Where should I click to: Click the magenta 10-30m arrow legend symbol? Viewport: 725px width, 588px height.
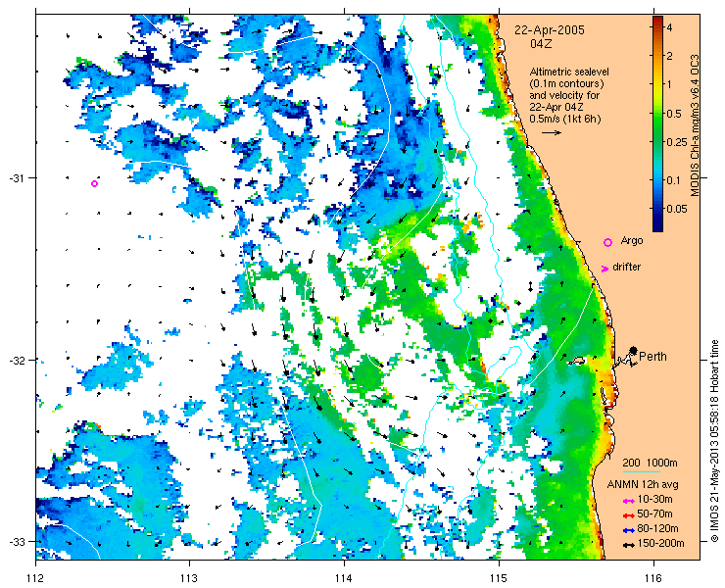(628, 501)
